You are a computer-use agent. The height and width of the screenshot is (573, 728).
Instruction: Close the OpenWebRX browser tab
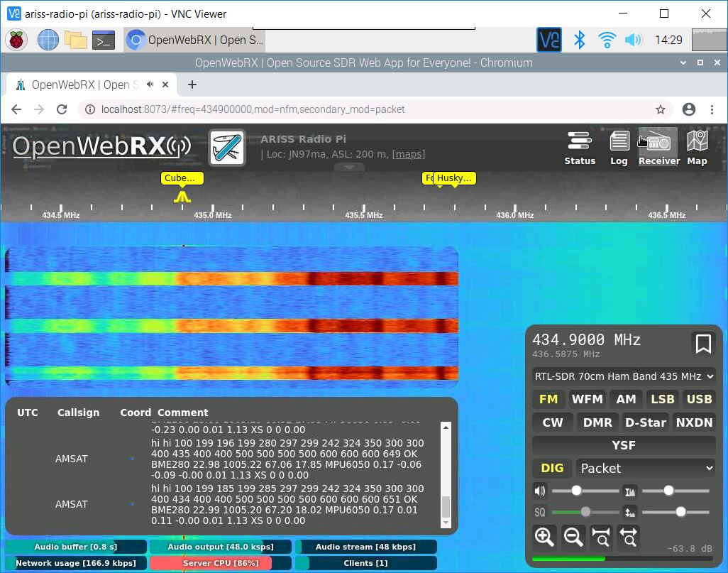165,84
